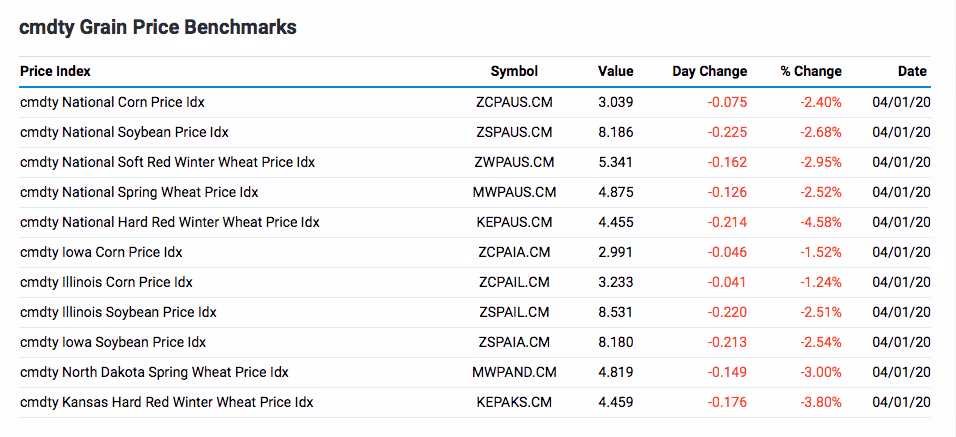Image resolution: width=956 pixels, height=437 pixels.
Task: Select symbol ZSPAIA.CM
Action: (x=515, y=342)
